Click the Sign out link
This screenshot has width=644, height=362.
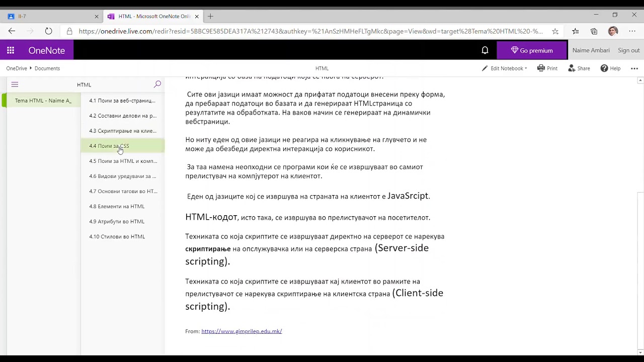tap(628, 50)
